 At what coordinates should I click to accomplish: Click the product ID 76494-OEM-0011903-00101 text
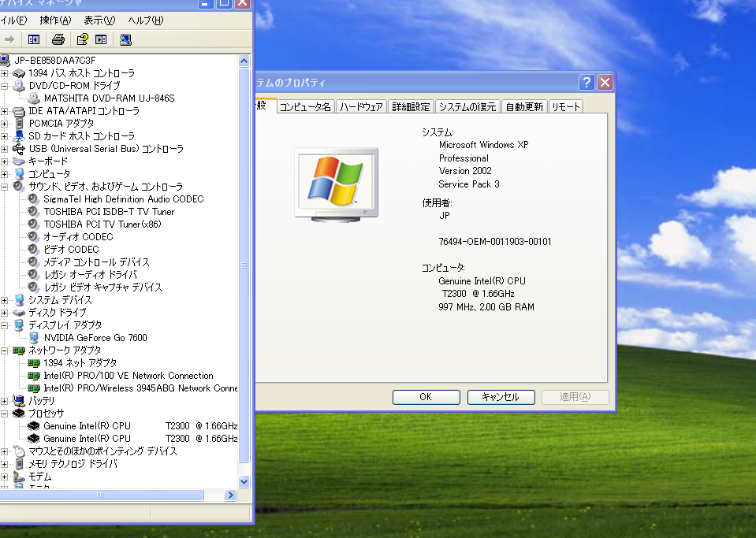pos(495,242)
